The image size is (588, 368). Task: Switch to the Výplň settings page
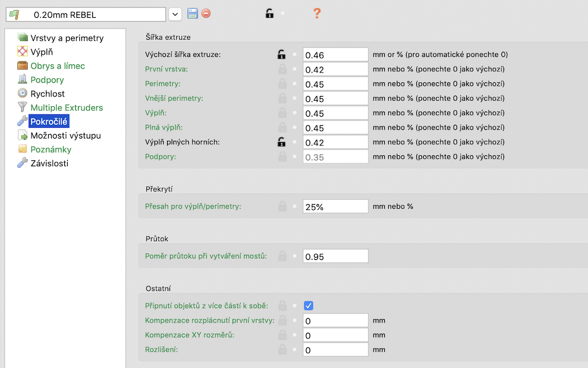[x=41, y=52]
